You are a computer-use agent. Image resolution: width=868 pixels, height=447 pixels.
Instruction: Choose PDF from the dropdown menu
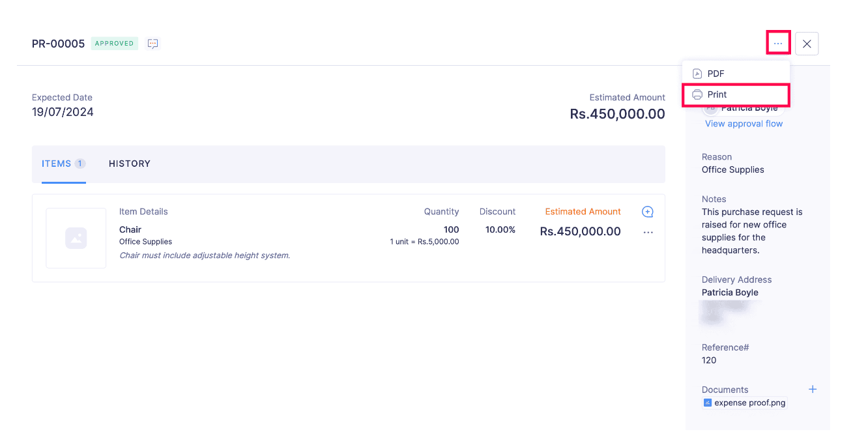[716, 74]
